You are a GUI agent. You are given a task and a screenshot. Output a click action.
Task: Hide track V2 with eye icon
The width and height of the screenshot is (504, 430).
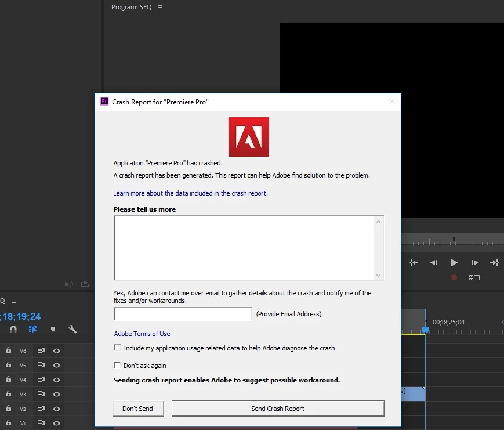[57, 409]
